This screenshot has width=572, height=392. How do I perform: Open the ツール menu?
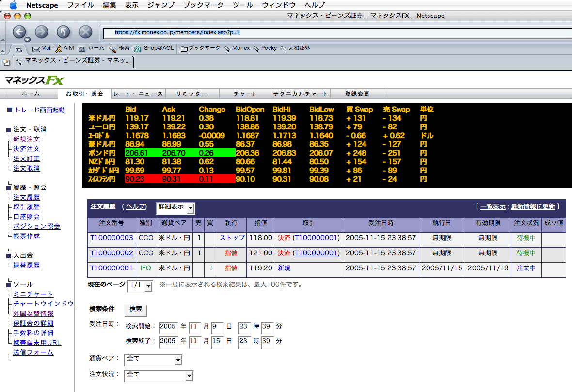tap(242, 5)
